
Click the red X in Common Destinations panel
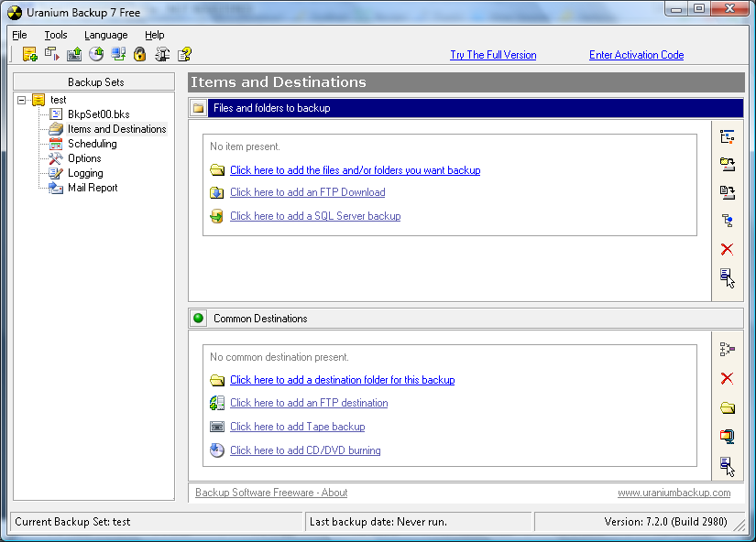(x=727, y=379)
